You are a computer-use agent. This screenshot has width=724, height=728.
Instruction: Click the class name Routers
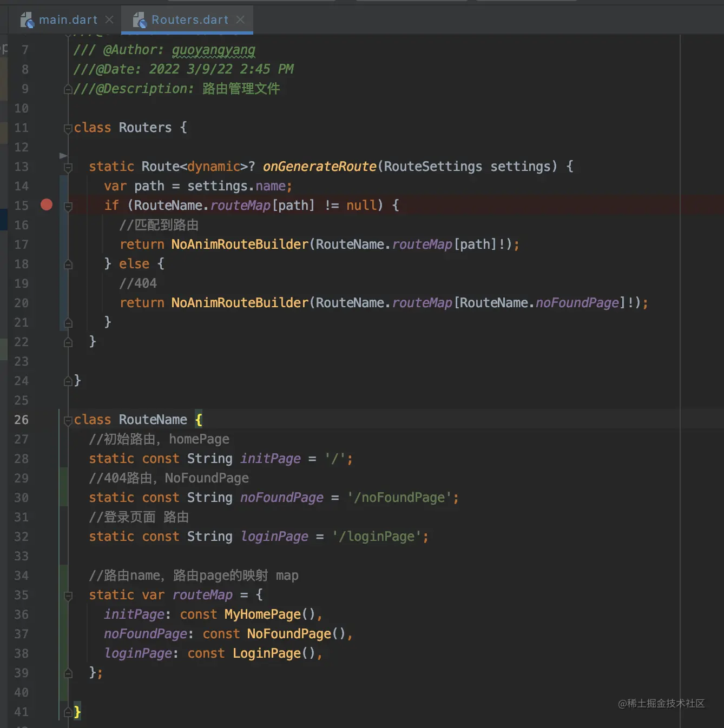(145, 128)
